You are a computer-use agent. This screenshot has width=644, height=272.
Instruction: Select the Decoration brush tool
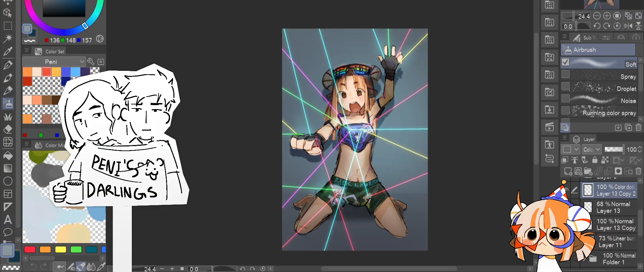[8, 117]
